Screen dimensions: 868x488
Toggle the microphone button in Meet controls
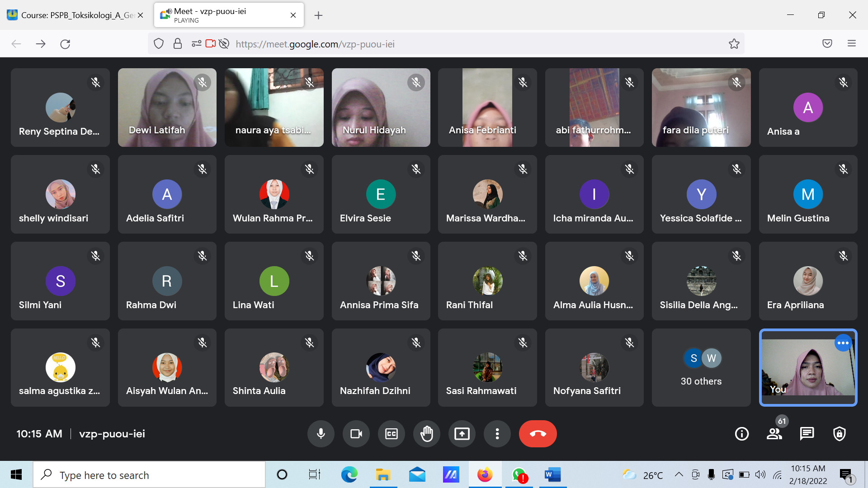pyautogui.click(x=321, y=434)
